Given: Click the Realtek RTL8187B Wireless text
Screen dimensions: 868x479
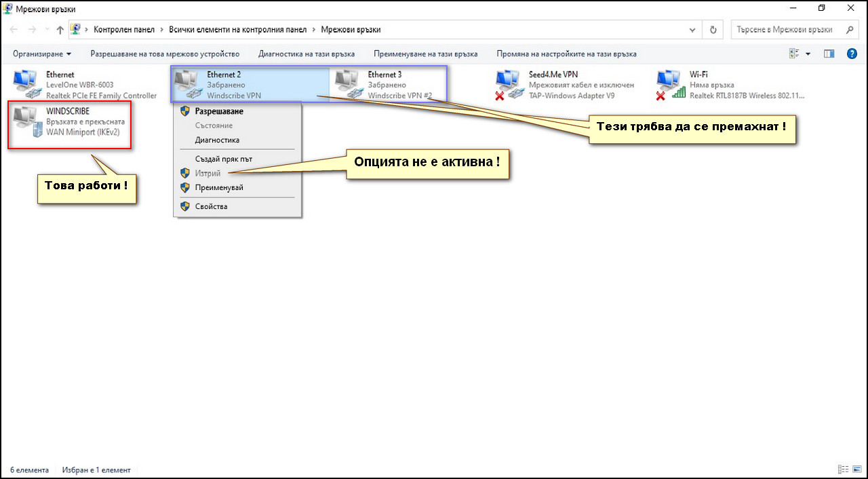Looking at the screenshot, I should click(x=748, y=96).
